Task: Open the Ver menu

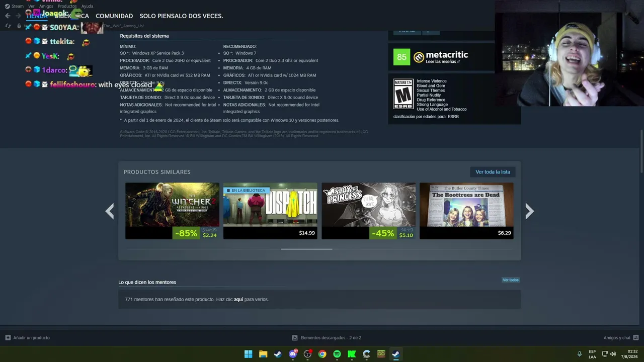Action: [x=31, y=6]
